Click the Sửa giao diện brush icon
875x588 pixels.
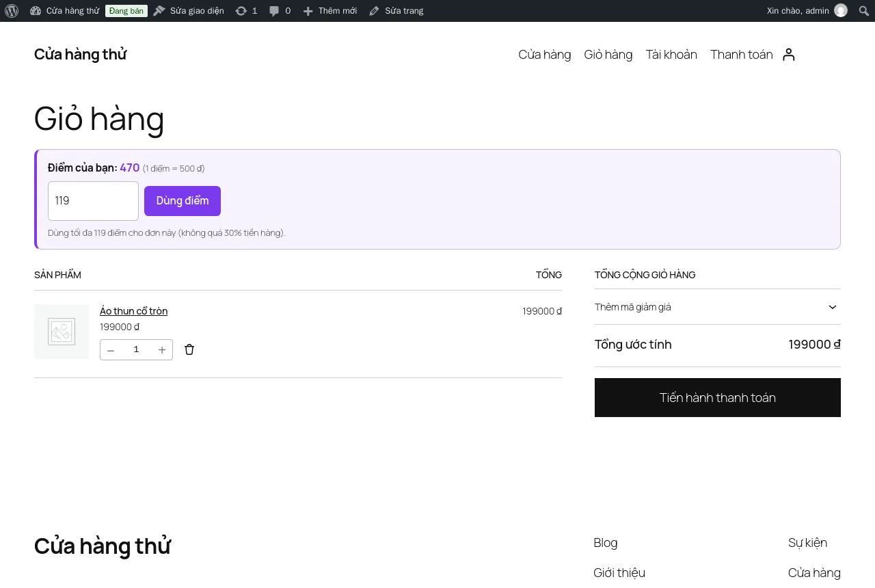(159, 11)
